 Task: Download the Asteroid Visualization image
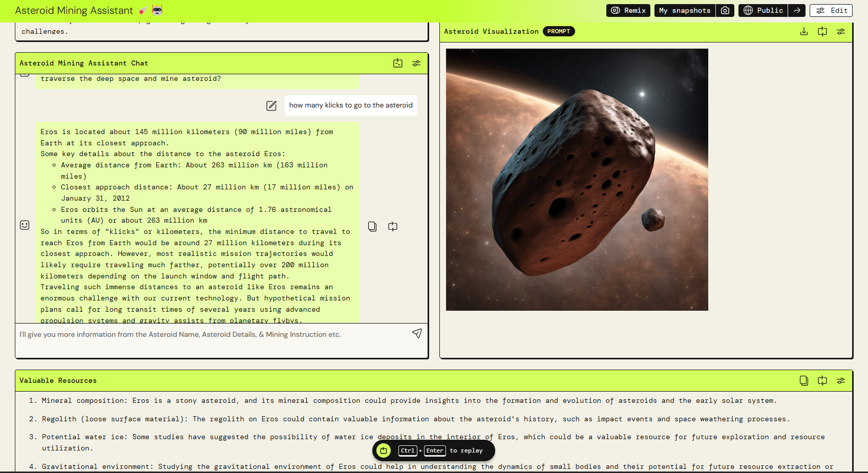tap(804, 32)
